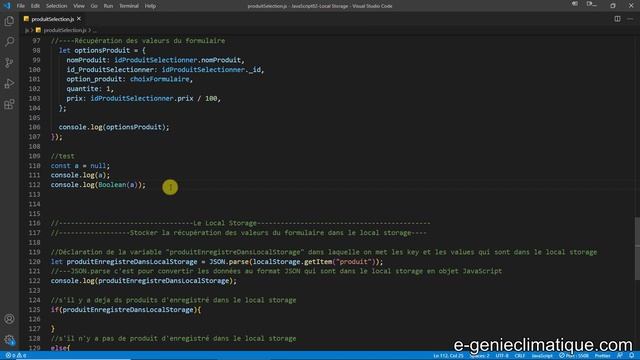
Task: Place cursor in 'const a = null;' line
Action: pos(80,166)
